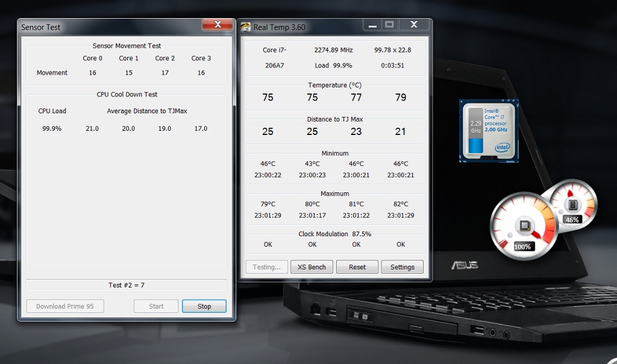Click the "99.78 x 22.8" multiplier text
The width and height of the screenshot is (617, 364).
click(x=393, y=50)
